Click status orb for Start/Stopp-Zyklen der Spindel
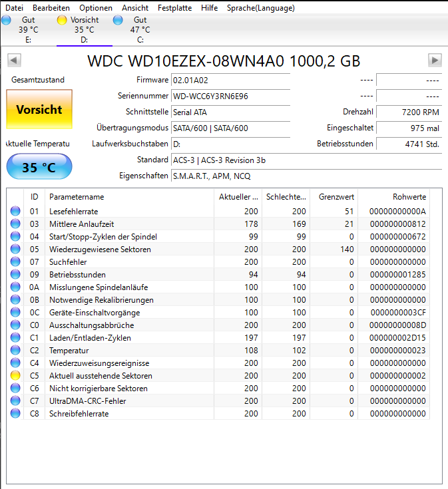 click(15, 236)
